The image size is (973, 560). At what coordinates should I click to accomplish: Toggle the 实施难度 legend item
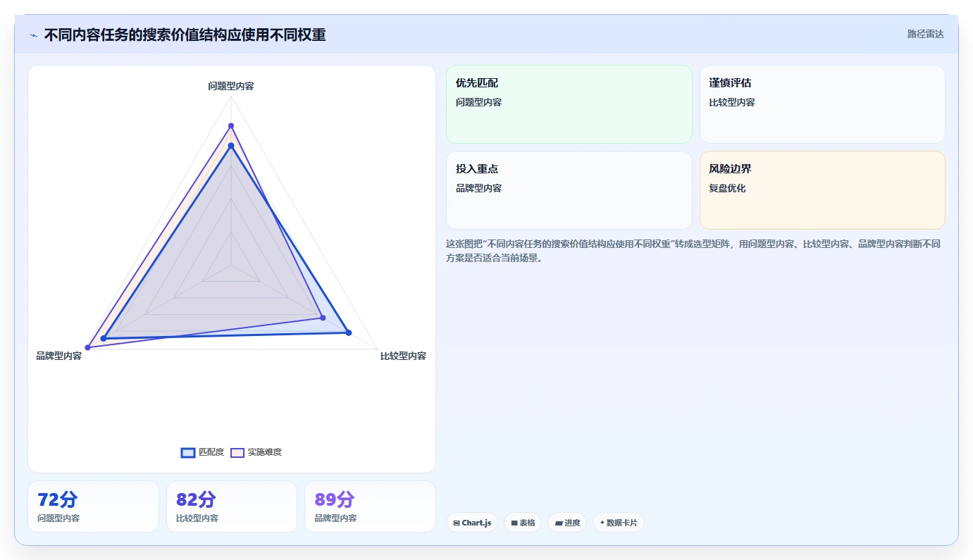point(256,452)
